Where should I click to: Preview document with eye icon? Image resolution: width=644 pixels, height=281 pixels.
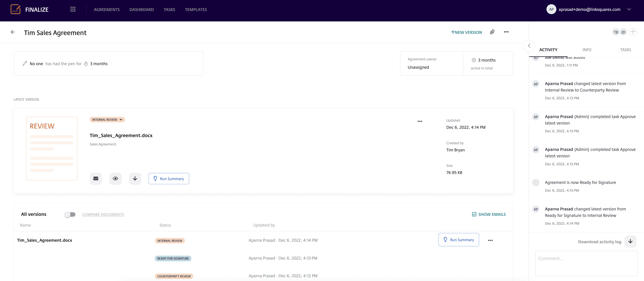coord(116,179)
